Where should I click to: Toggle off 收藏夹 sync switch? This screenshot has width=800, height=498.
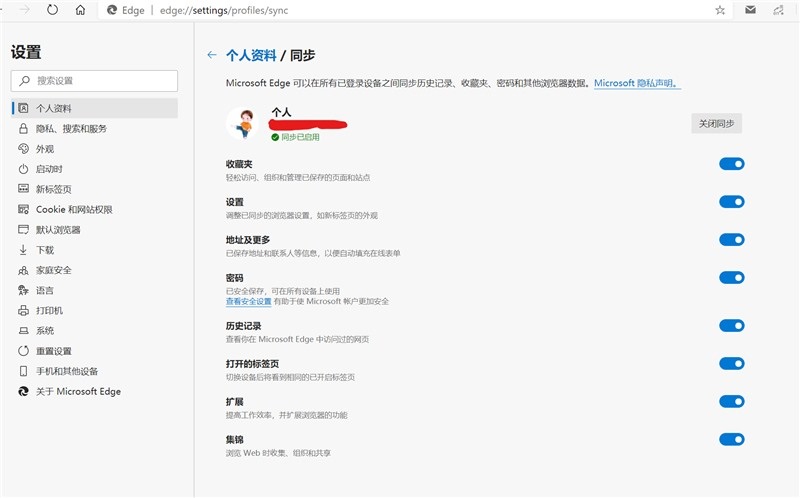tap(732, 164)
